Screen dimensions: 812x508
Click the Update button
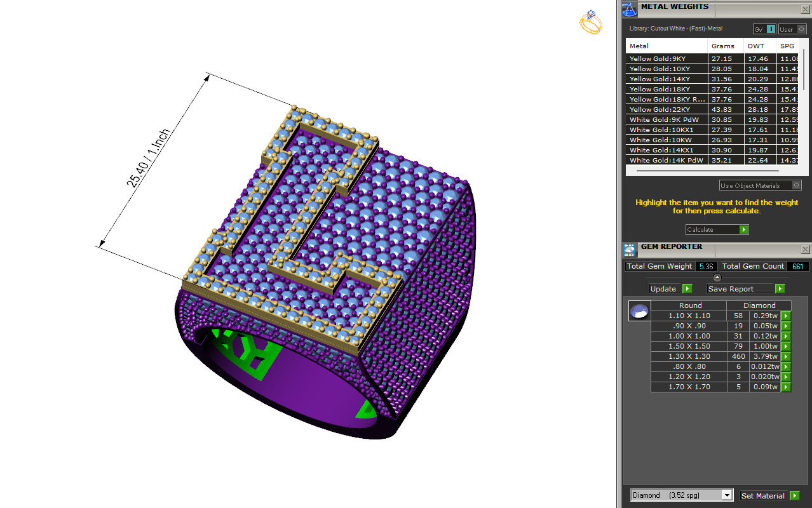pyautogui.click(x=665, y=288)
